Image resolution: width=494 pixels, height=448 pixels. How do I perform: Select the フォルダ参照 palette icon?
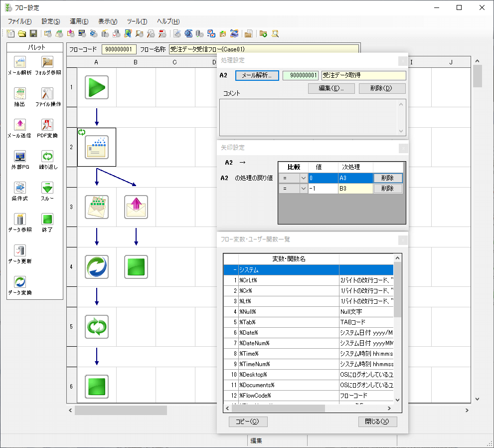pyautogui.click(x=47, y=62)
